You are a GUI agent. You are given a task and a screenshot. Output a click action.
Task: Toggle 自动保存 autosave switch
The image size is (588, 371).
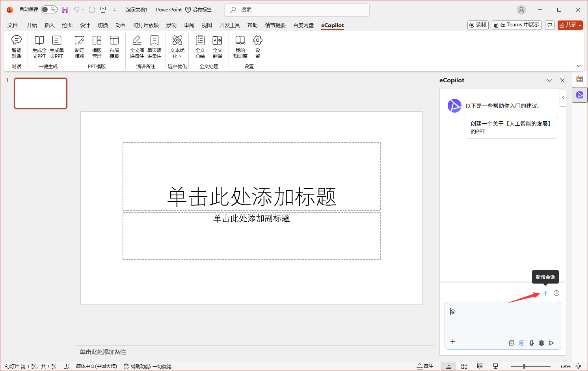coord(49,9)
